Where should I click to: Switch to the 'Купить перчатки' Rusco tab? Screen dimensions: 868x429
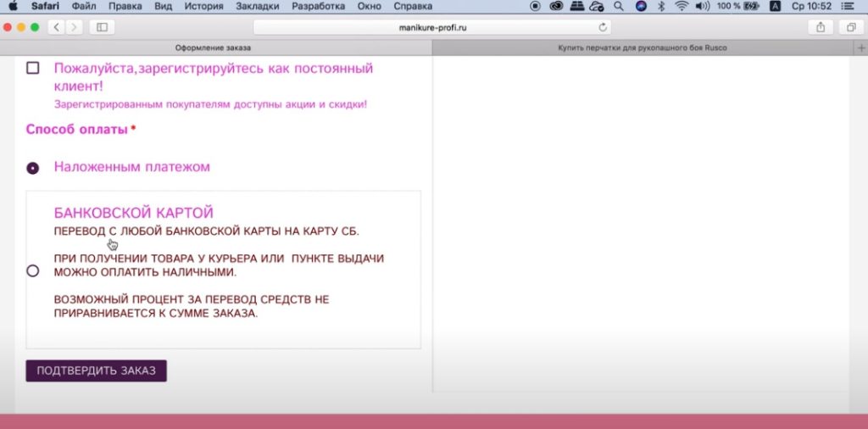tap(642, 48)
